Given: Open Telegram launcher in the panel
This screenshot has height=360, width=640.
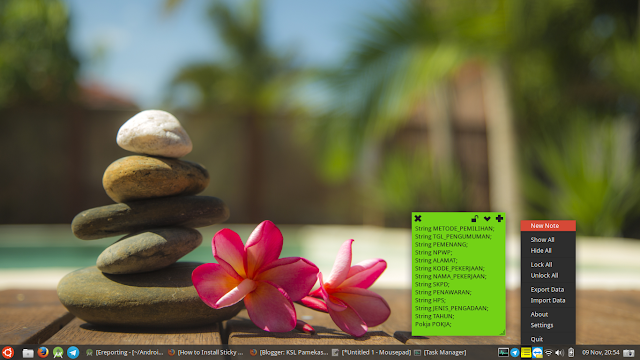Looking at the screenshot, I should (73, 352).
